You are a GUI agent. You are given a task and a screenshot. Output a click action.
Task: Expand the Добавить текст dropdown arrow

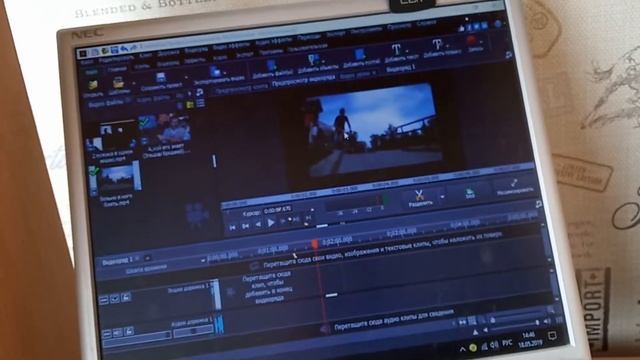(407, 50)
